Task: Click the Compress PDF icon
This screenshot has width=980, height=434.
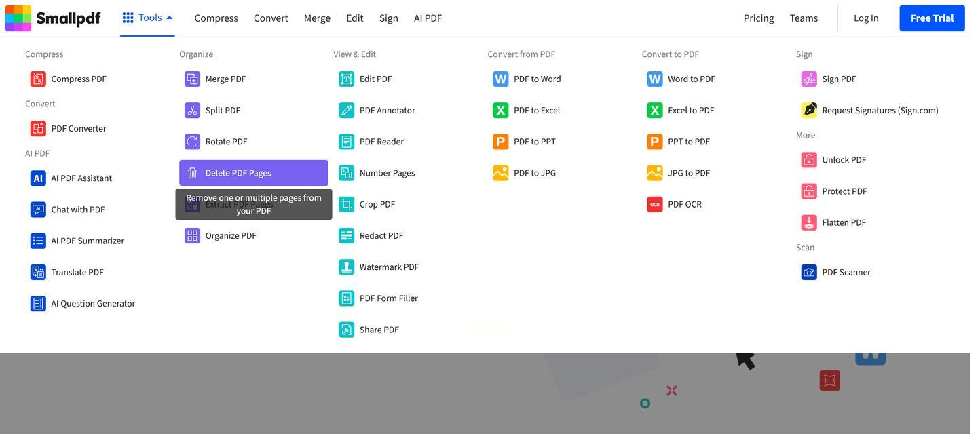Action: tap(38, 79)
